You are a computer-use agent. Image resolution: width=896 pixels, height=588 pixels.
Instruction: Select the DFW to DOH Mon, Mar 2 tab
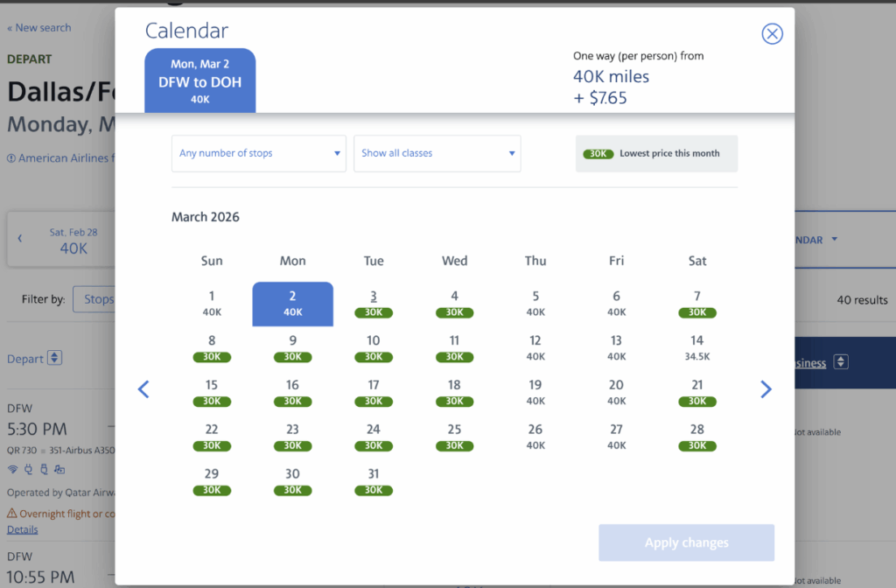click(199, 81)
